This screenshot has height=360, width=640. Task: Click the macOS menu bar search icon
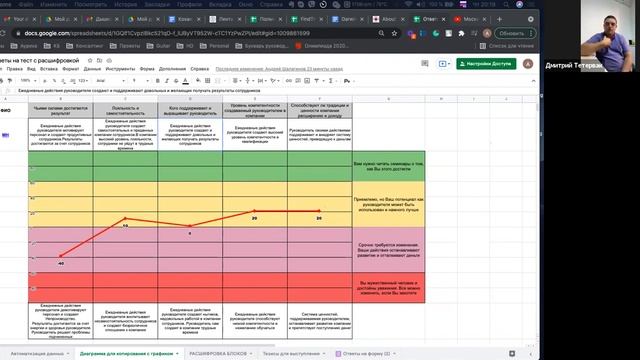click(506, 4)
